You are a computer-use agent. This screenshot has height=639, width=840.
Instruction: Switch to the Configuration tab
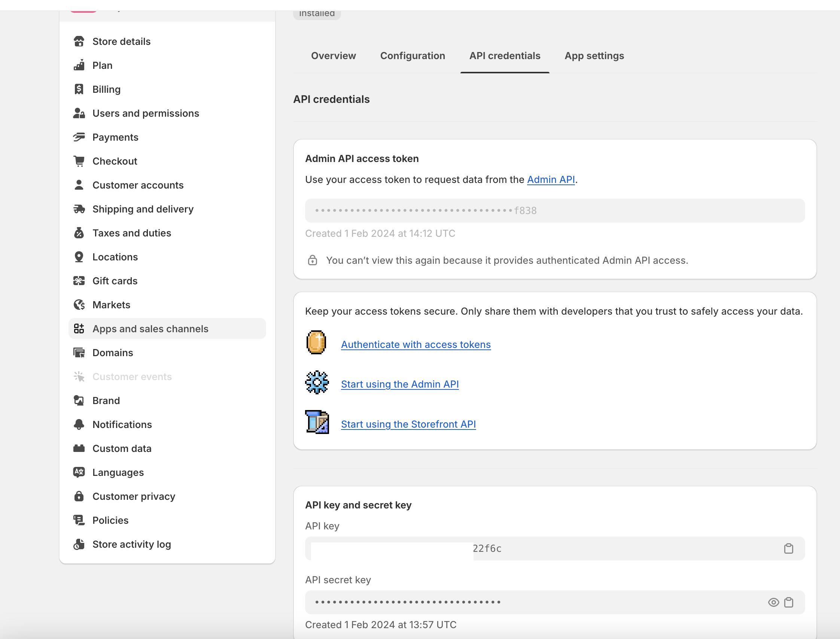pyautogui.click(x=412, y=56)
